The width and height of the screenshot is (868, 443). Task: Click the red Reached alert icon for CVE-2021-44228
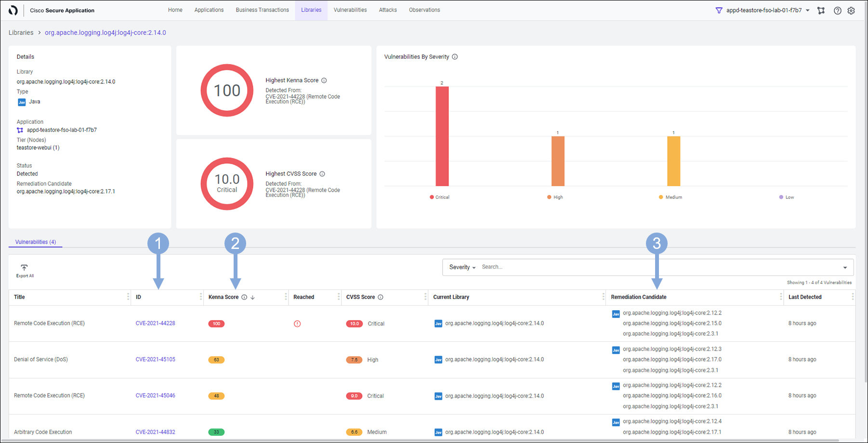point(297,324)
